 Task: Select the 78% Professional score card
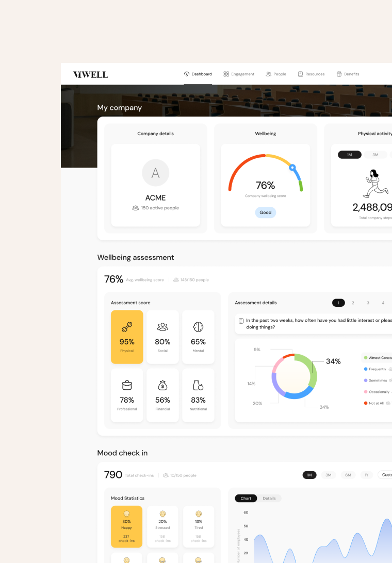(127, 395)
